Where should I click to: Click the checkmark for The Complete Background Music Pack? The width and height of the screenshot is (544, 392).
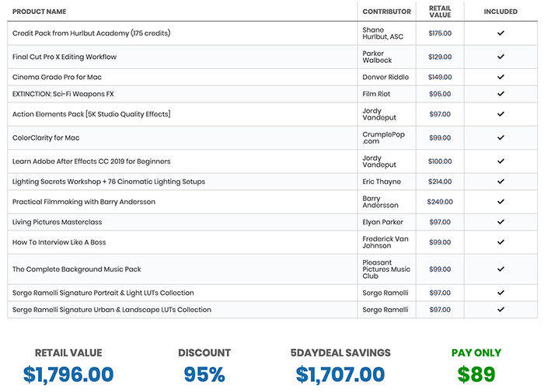click(500, 269)
